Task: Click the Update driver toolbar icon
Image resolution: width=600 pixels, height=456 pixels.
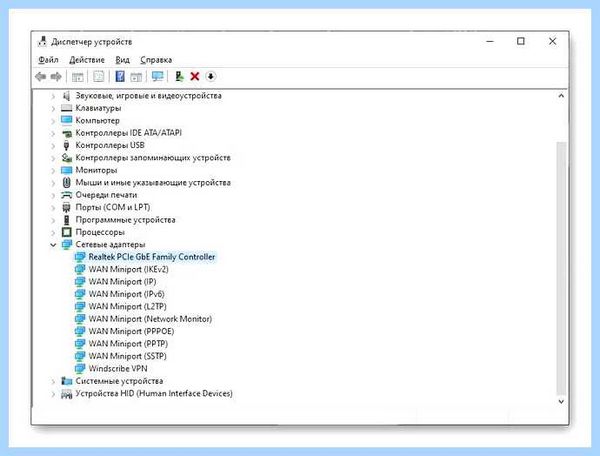Action: coord(179,77)
